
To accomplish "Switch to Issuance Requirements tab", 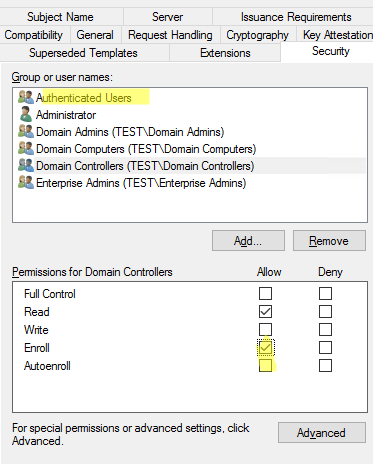I will coord(293,17).
